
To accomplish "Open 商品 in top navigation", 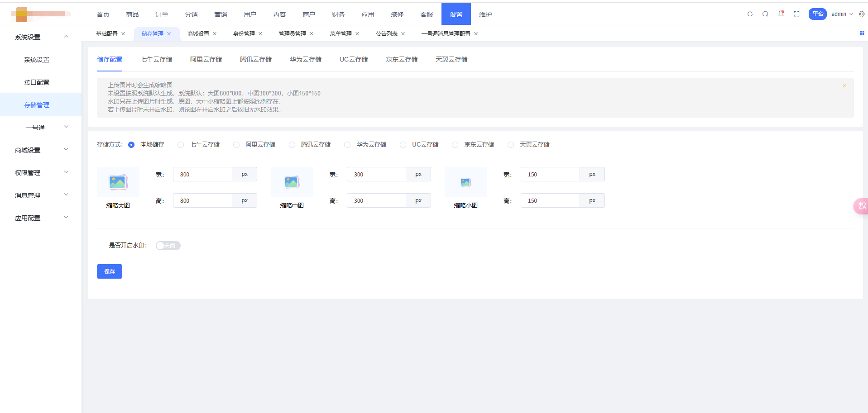I will (x=133, y=14).
